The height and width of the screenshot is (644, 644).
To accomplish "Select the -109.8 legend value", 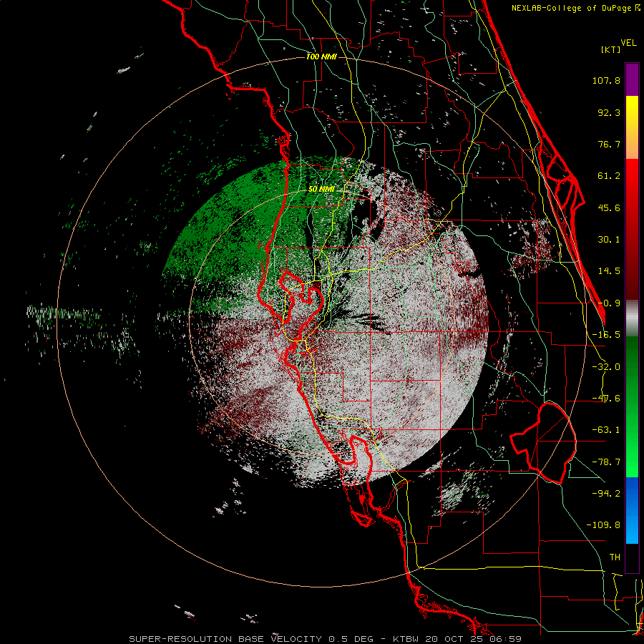I will pyautogui.click(x=603, y=525).
